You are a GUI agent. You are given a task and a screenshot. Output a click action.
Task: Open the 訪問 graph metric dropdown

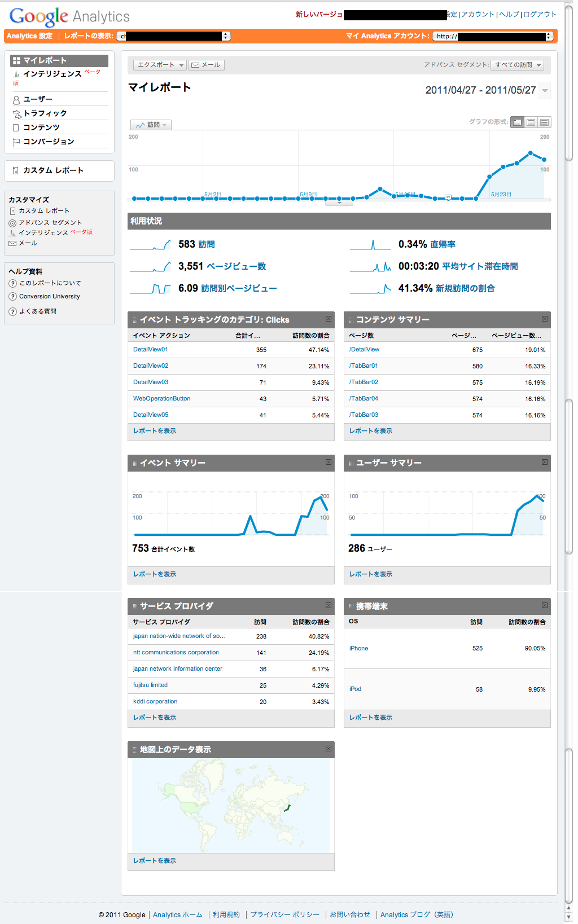[x=151, y=125]
